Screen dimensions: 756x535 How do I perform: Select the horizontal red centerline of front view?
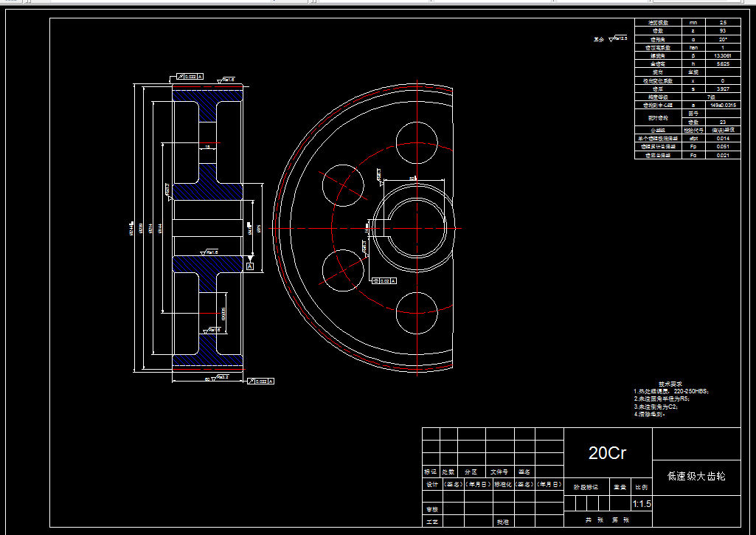point(365,229)
